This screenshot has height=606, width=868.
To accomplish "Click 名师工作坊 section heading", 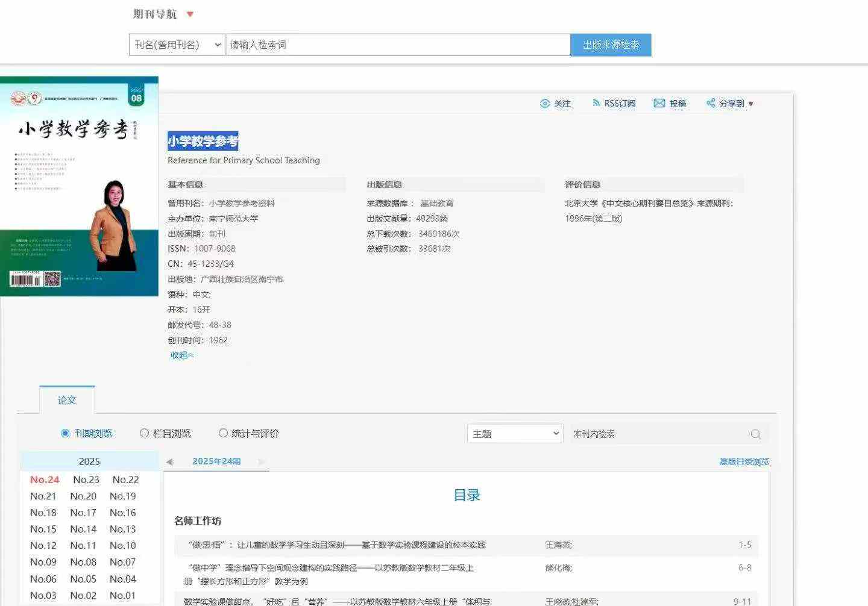I will coord(198,521).
